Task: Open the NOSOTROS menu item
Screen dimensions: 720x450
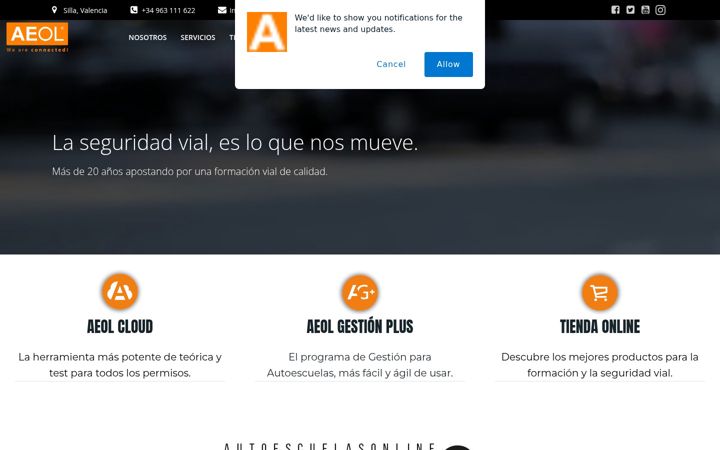Action: pyautogui.click(x=147, y=38)
